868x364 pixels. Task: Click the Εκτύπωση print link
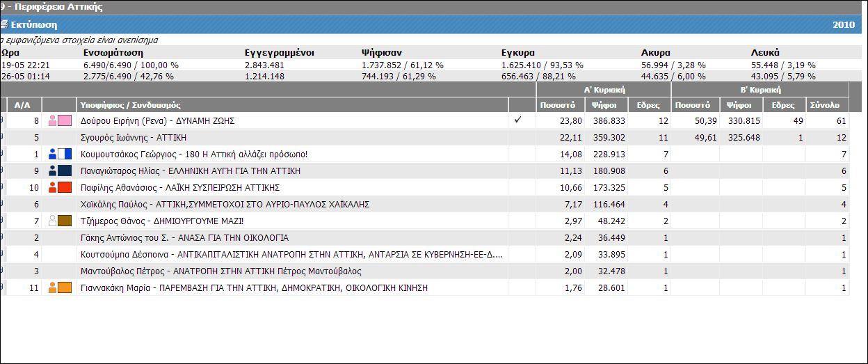pyautogui.click(x=34, y=24)
